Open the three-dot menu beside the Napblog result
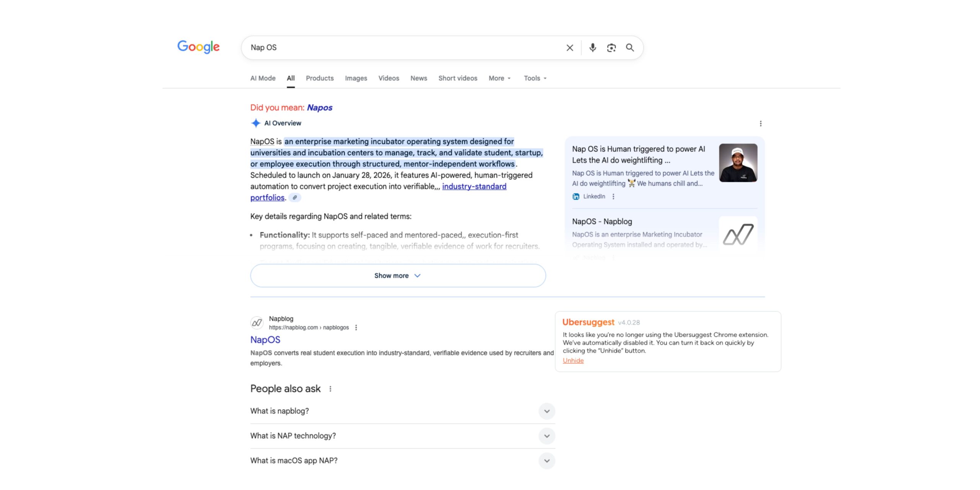 (356, 327)
